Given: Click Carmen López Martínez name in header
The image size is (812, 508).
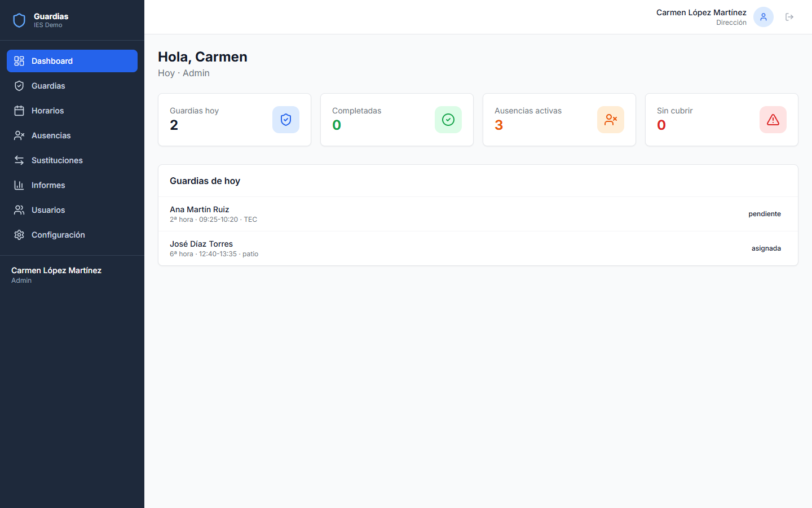Looking at the screenshot, I should 701,12.
